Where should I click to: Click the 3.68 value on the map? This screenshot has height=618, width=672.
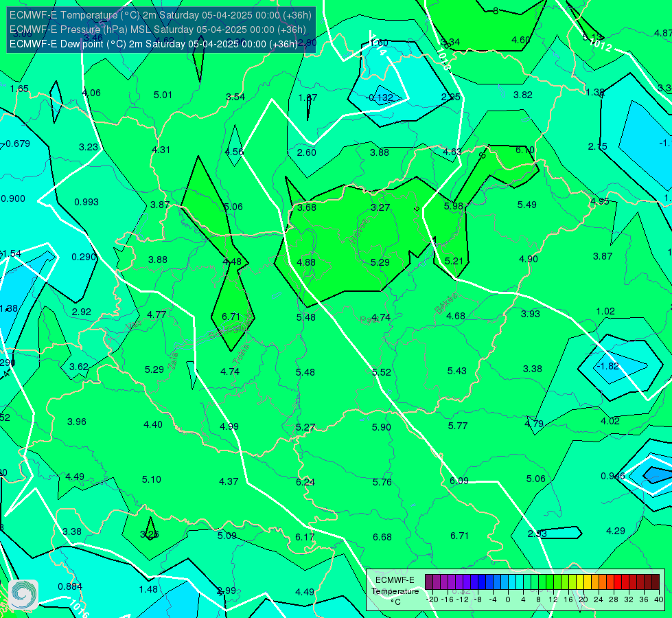[307, 207]
